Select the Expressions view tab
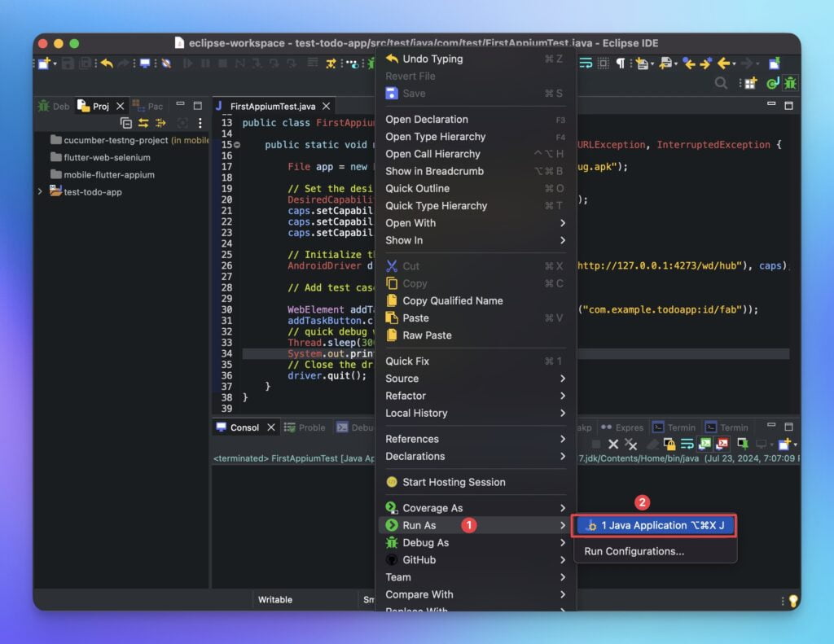 coord(622,427)
